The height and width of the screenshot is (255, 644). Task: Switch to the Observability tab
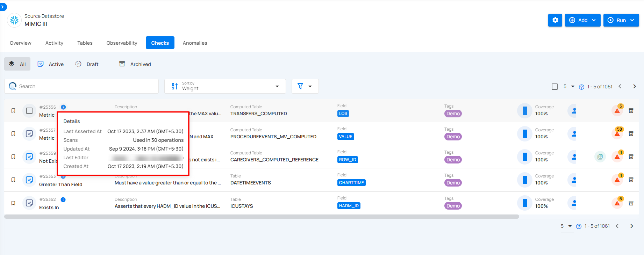tap(122, 43)
